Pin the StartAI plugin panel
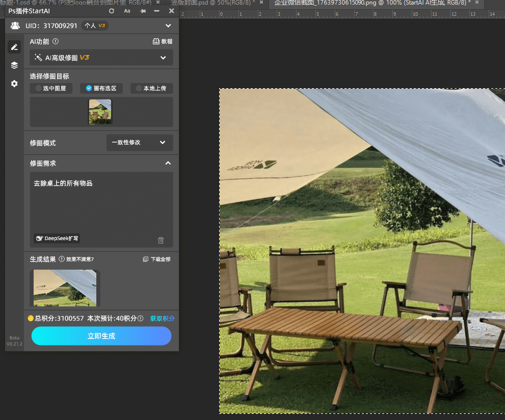Viewport: 505px width, 420px height. click(142, 11)
